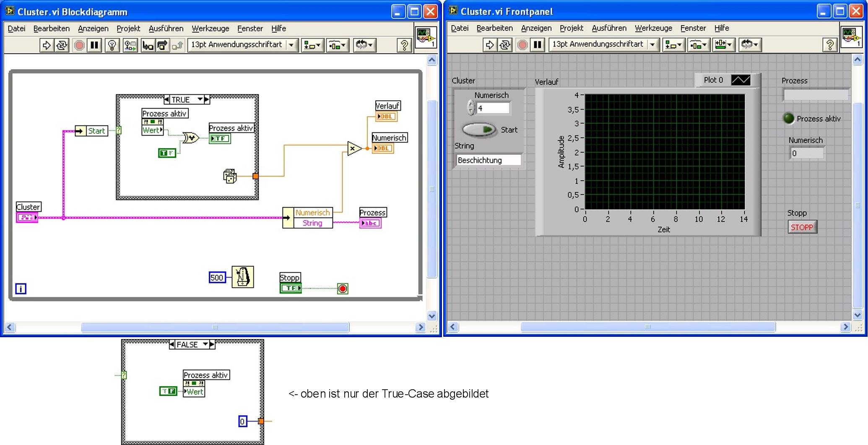The width and height of the screenshot is (868, 445).
Task: Click context help question mark in Blockdiagramm
Action: click(404, 45)
